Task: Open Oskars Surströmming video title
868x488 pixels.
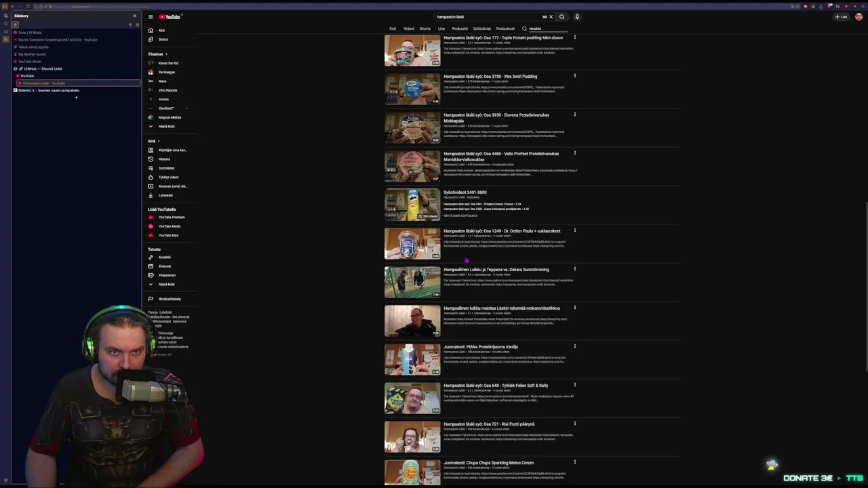Action: 496,270
